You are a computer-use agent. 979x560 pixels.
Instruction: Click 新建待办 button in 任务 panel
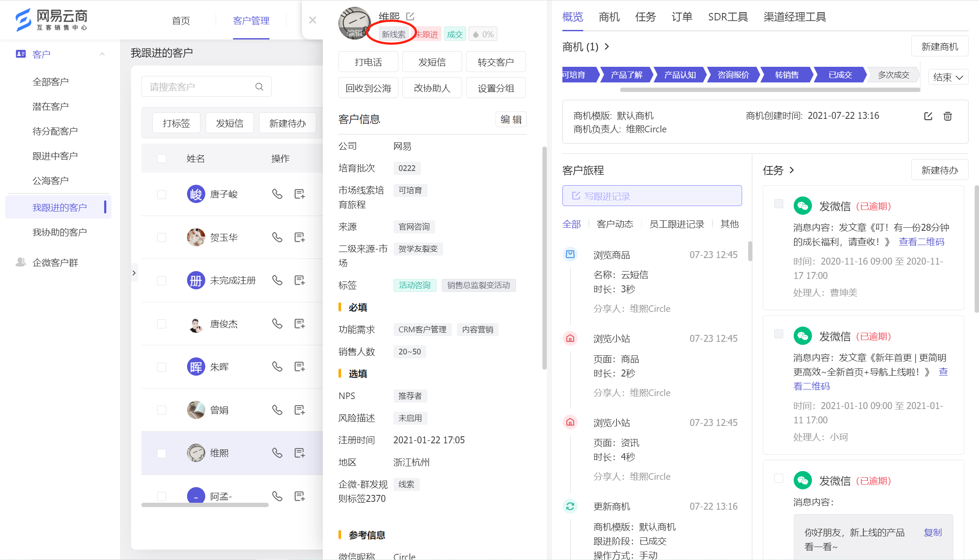(940, 170)
